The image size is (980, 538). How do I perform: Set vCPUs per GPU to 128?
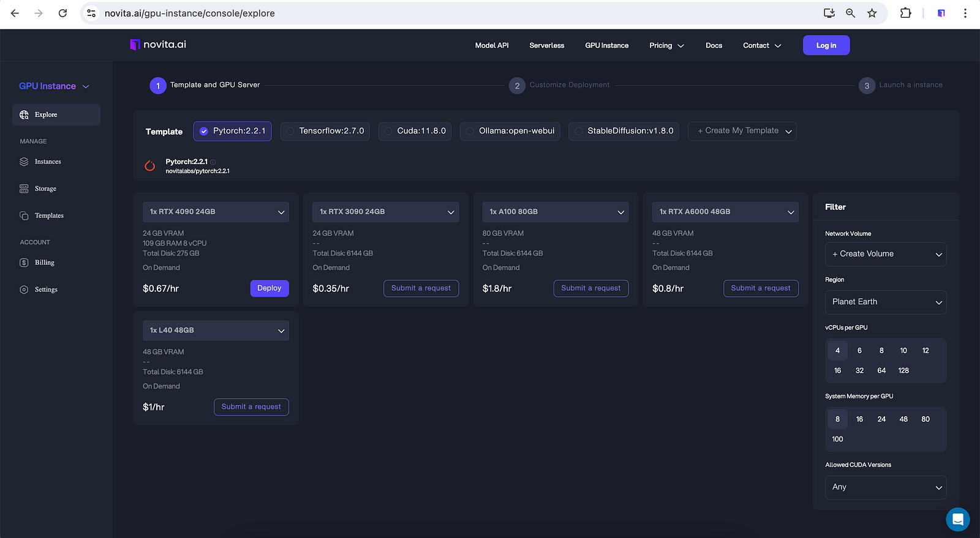pyautogui.click(x=903, y=370)
